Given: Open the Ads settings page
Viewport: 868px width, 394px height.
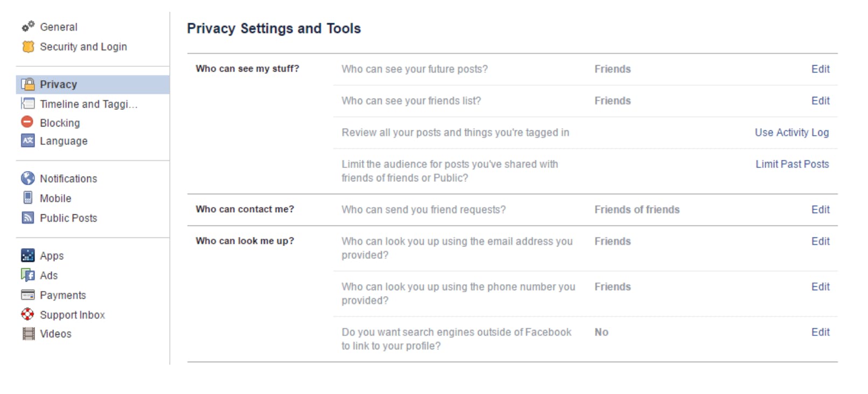Looking at the screenshot, I should (x=48, y=275).
